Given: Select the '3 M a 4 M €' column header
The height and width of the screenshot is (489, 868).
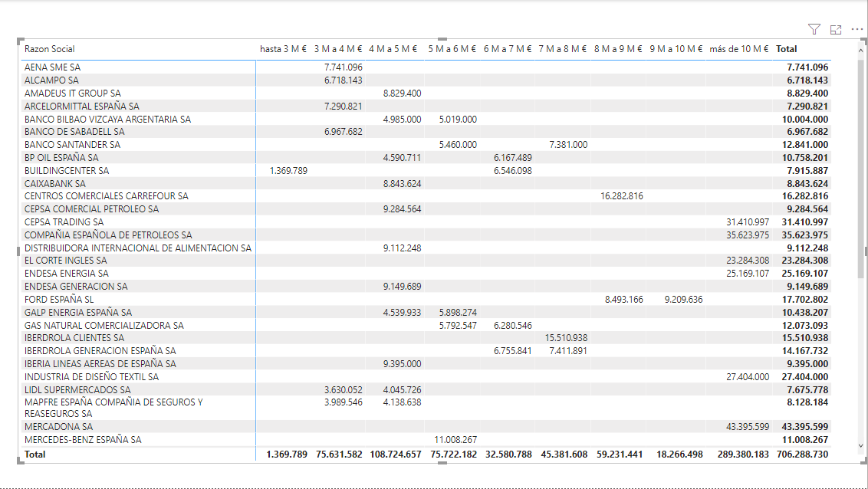Looking at the screenshot, I should pos(338,49).
